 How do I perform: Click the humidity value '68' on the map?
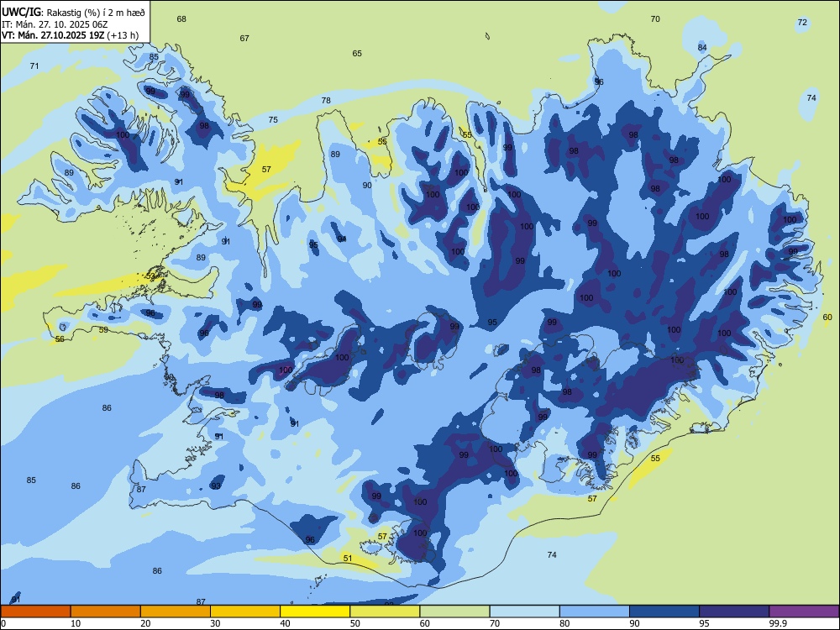(181, 18)
